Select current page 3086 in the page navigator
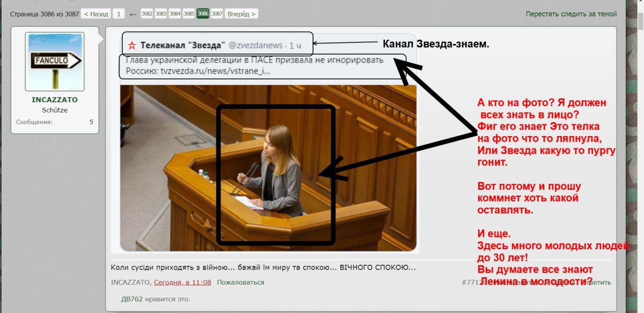 point(203,14)
